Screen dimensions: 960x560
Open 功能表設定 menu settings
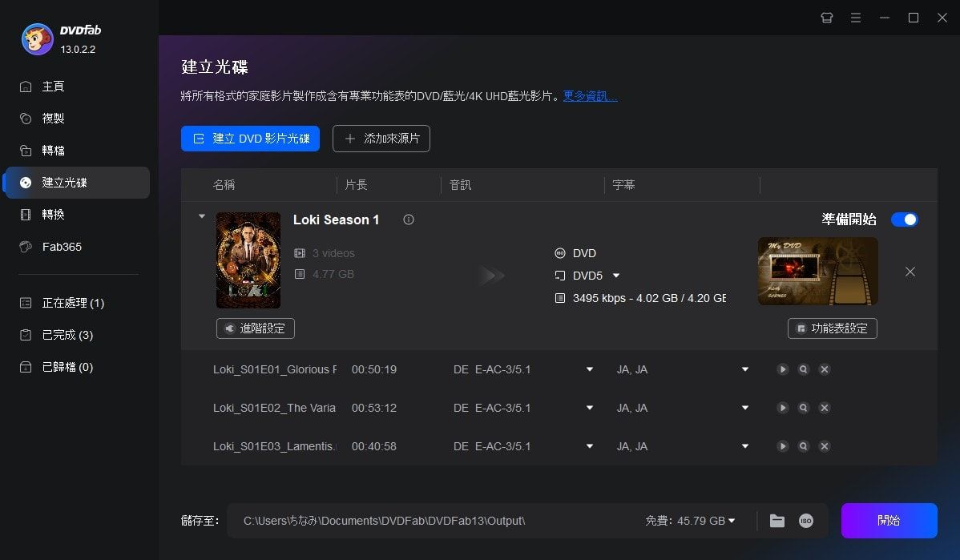(x=832, y=328)
